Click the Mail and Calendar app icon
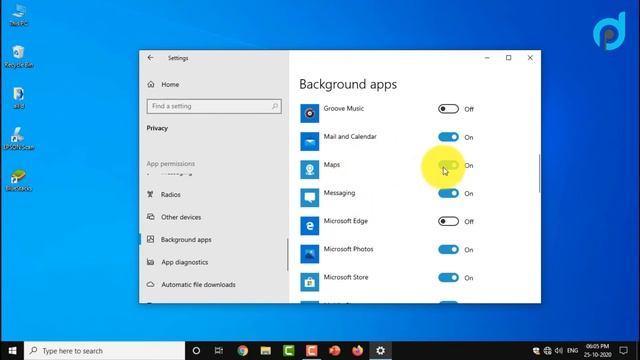This screenshot has width=640, height=360. click(x=310, y=141)
